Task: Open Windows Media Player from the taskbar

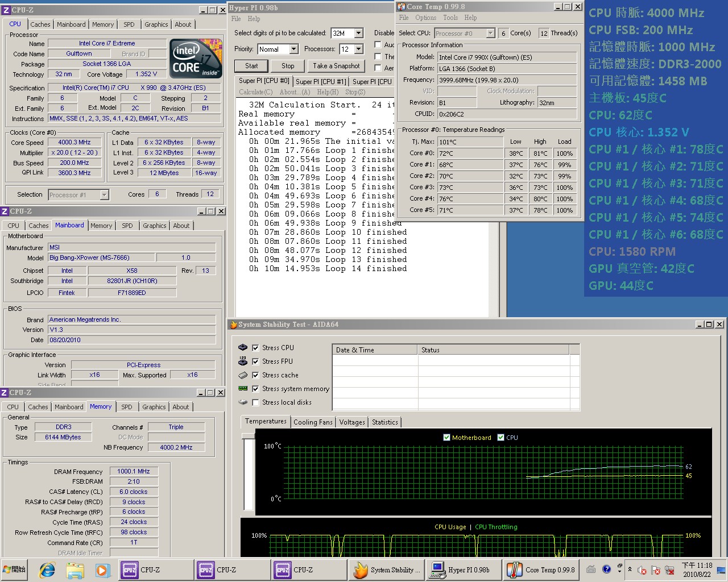Action: [x=102, y=569]
